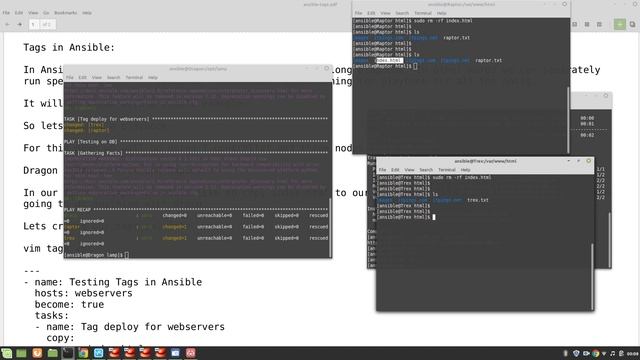
Task: Open Bookmarks menu in PDF viewer
Action: (65, 13)
